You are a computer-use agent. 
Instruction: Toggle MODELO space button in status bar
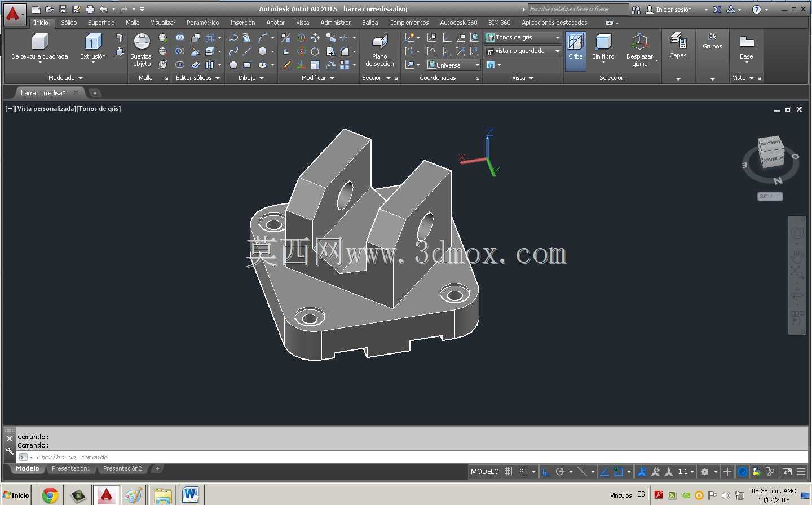tap(485, 472)
